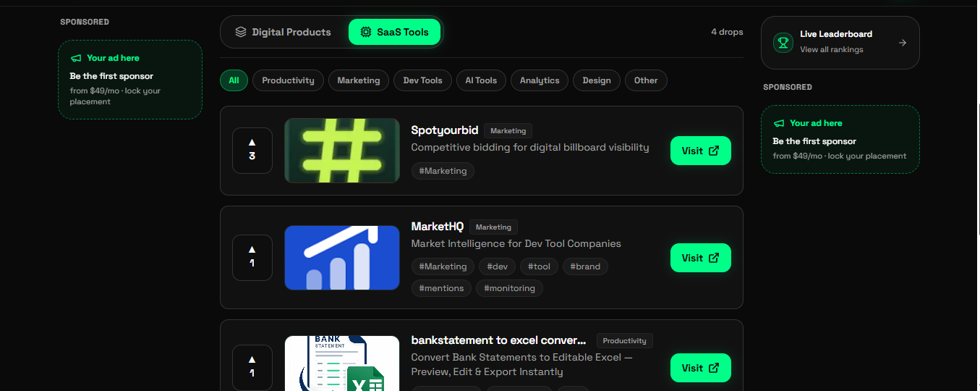Image resolution: width=980 pixels, height=391 pixels.
Task: Click the Marketing badge next to Spotyourbid
Action: pos(508,131)
